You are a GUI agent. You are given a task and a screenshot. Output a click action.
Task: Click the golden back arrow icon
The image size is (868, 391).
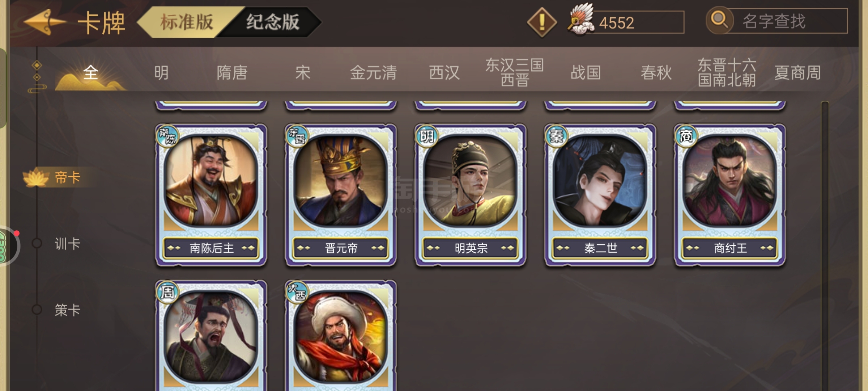(44, 22)
